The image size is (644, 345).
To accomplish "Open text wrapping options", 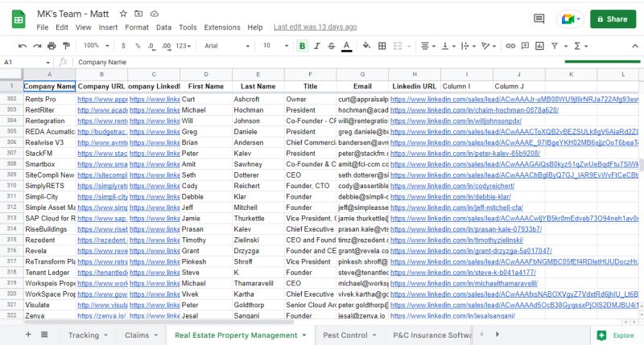I will (x=469, y=46).
